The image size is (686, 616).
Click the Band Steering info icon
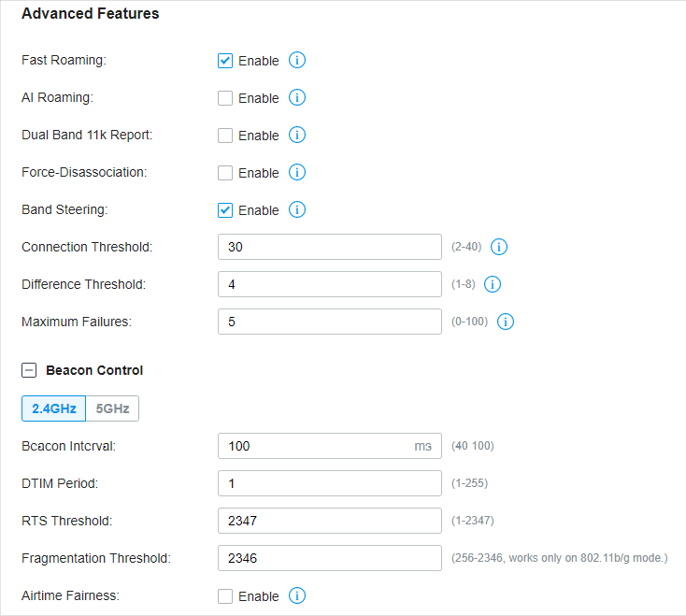(x=296, y=210)
